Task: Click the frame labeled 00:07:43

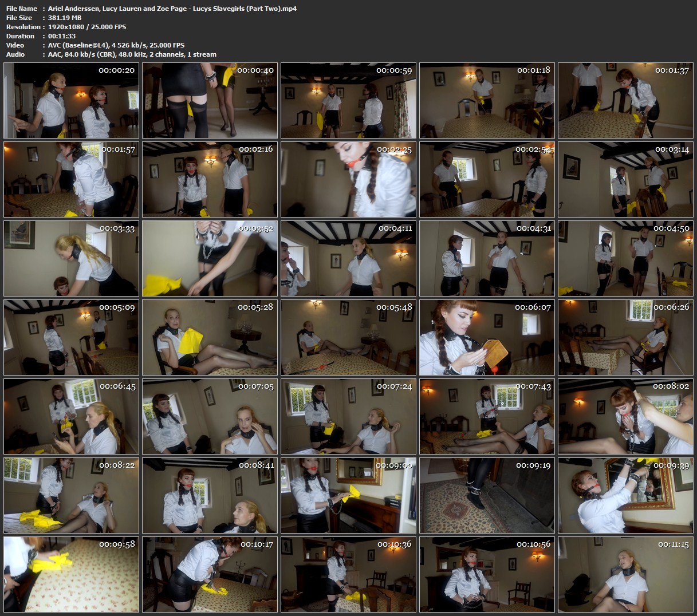Action: (x=487, y=417)
